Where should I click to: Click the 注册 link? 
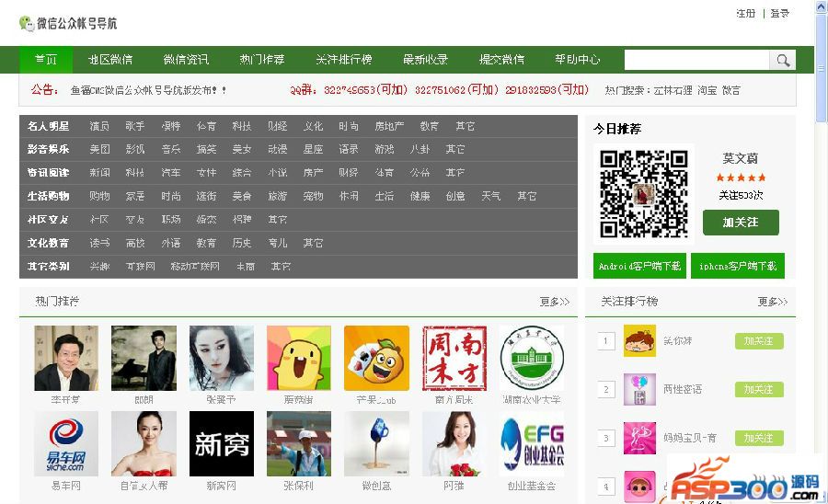pos(745,13)
